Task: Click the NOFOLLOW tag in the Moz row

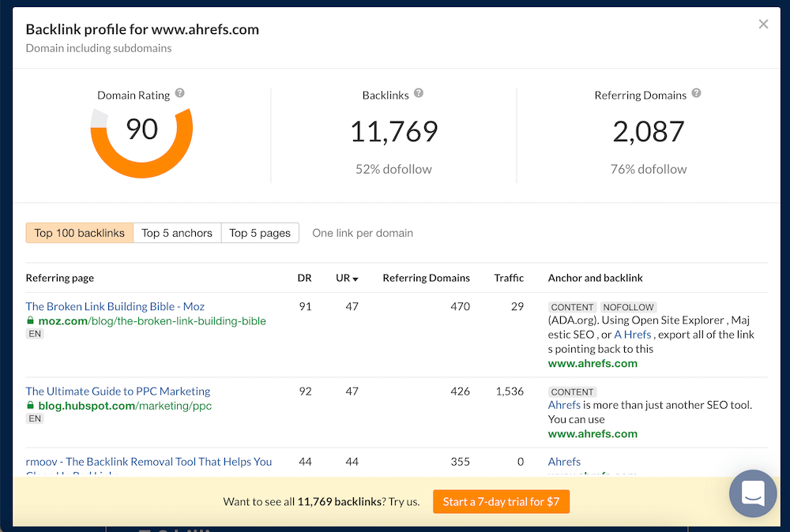Action: (x=628, y=307)
